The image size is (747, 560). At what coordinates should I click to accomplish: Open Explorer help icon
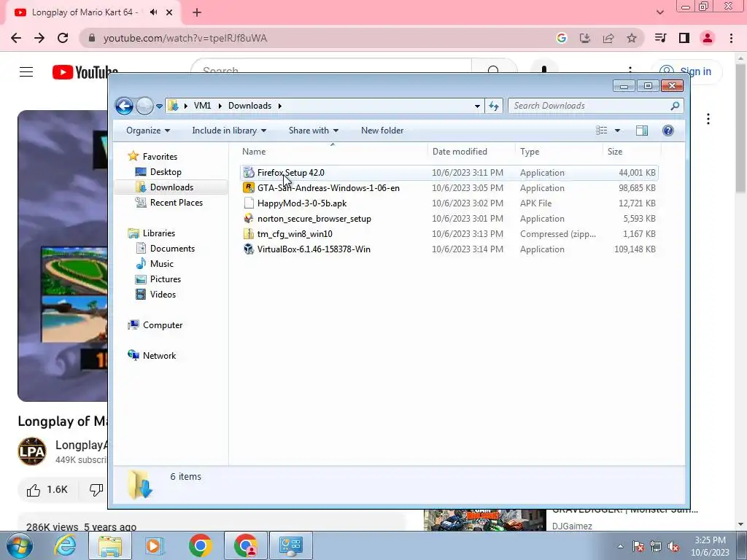coord(668,131)
